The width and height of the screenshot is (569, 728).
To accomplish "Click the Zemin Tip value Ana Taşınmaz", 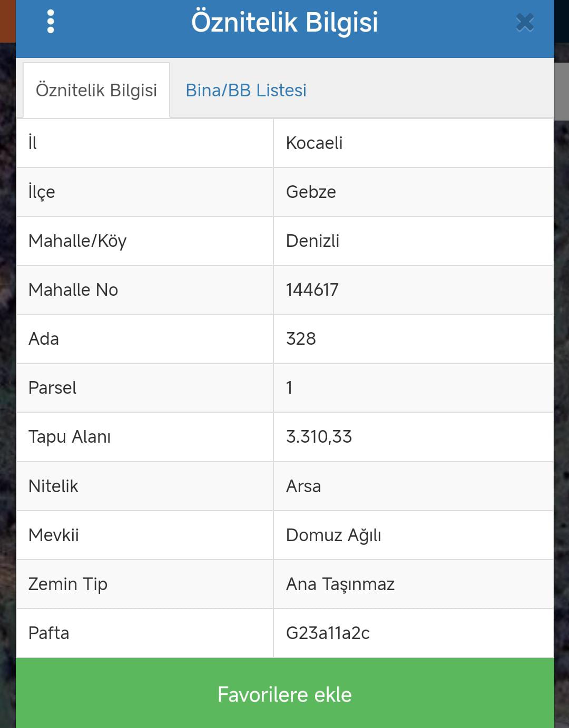I will [340, 584].
